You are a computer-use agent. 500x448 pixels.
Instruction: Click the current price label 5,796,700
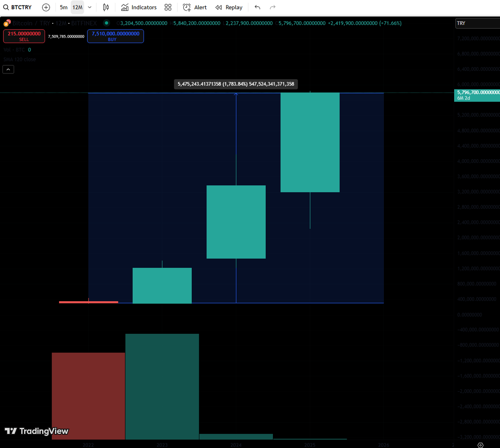(477, 95)
